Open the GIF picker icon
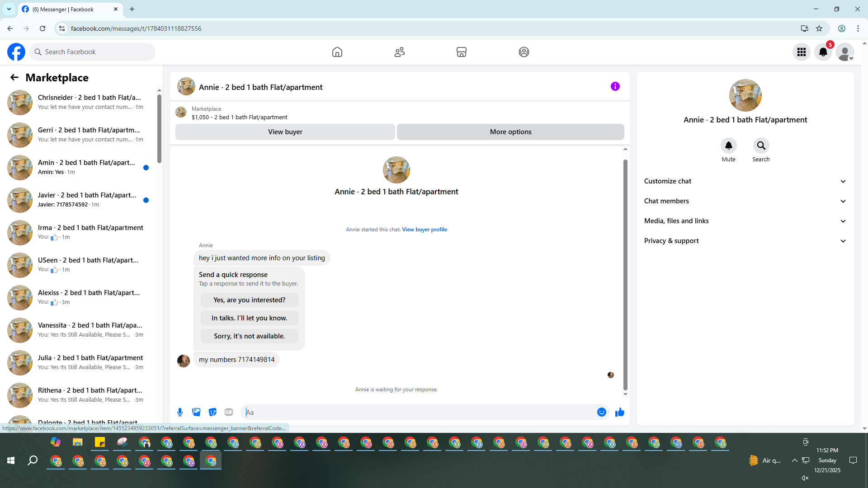The image size is (868, 488). click(x=229, y=412)
